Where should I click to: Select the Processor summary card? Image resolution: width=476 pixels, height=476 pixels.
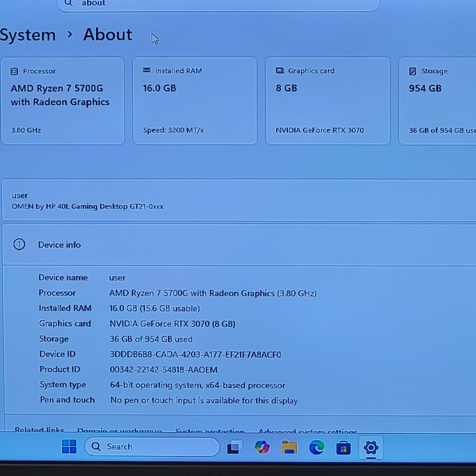(63, 101)
